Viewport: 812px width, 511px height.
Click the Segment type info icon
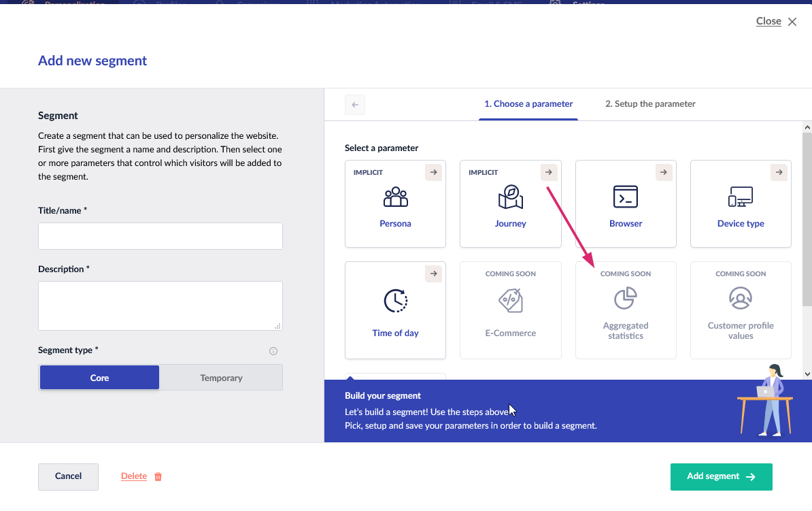coord(273,351)
